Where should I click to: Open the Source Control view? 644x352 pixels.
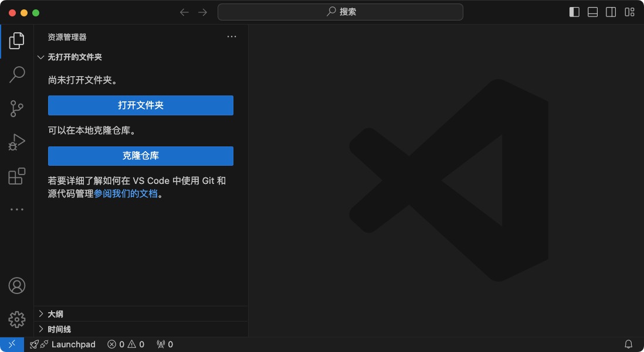tap(16, 108)
